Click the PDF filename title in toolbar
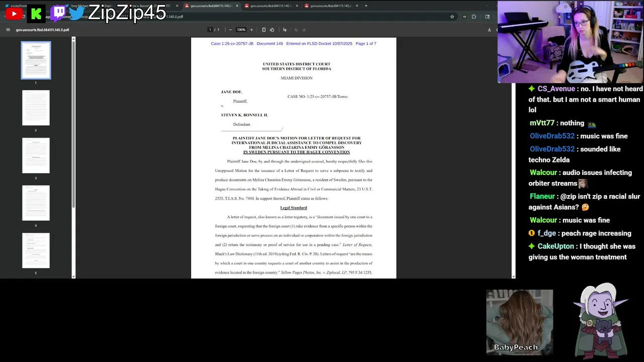 coord(42,30)
